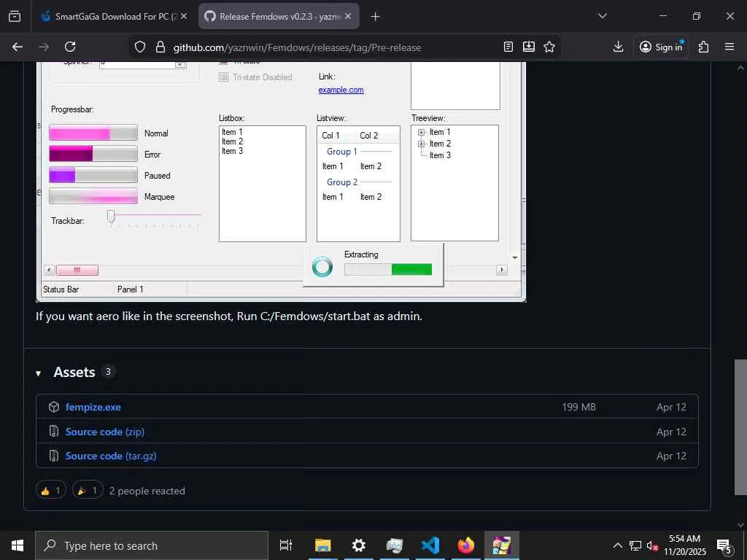This screenshot has width=747, height=560.
Task: Click the muted volume tray icon
Action: point(652,545)
